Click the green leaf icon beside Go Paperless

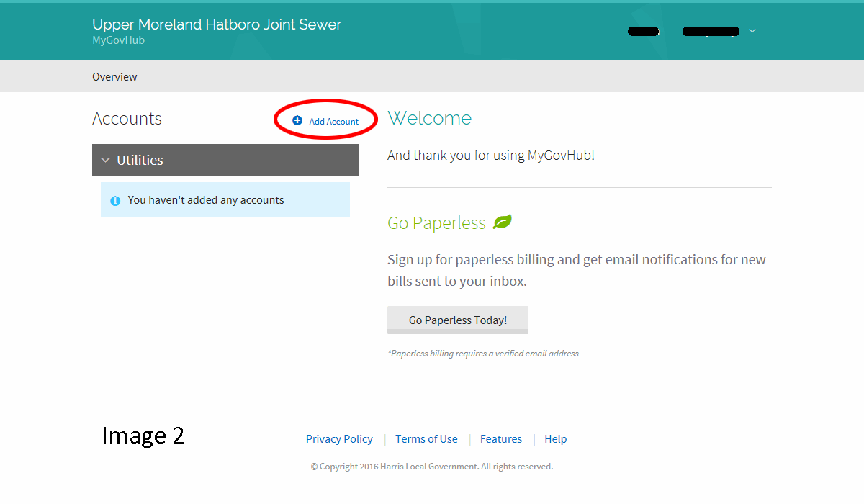coord(502,222)
